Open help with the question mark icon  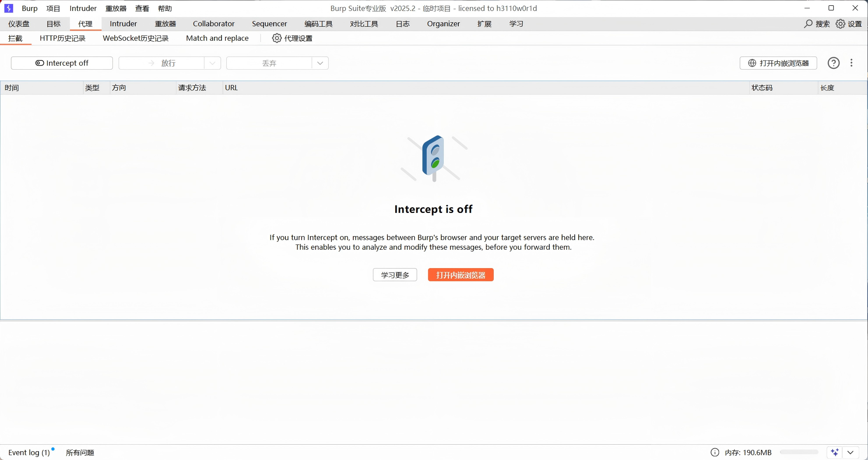[x=833, y=63]
